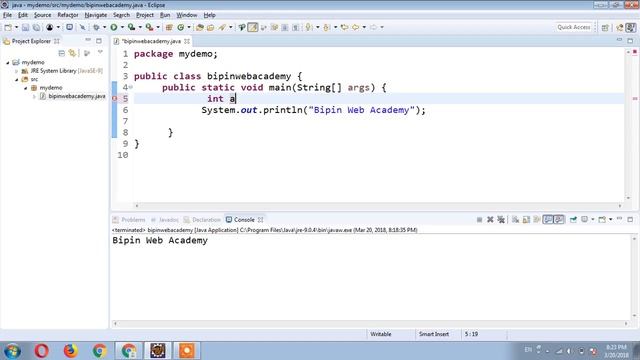Open the External Tools dropdown arrow

[158, 27]
